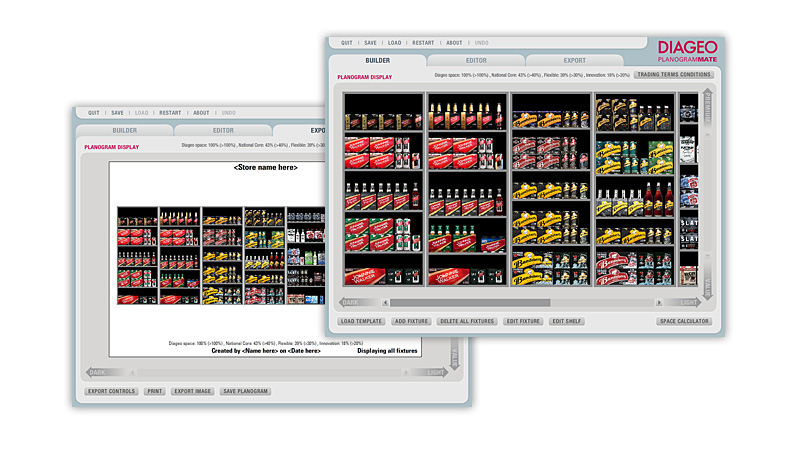Click the horizontal scrollbar thumb below the front planogram
Image resolution: width=800 pixels, height=450 pixels.
click(x=470, y=302)
